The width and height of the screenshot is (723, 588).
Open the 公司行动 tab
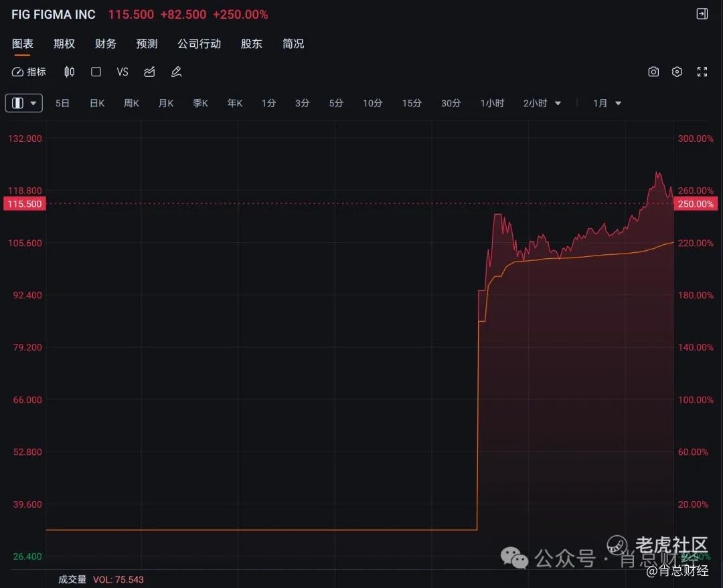[x=199, y=43]
